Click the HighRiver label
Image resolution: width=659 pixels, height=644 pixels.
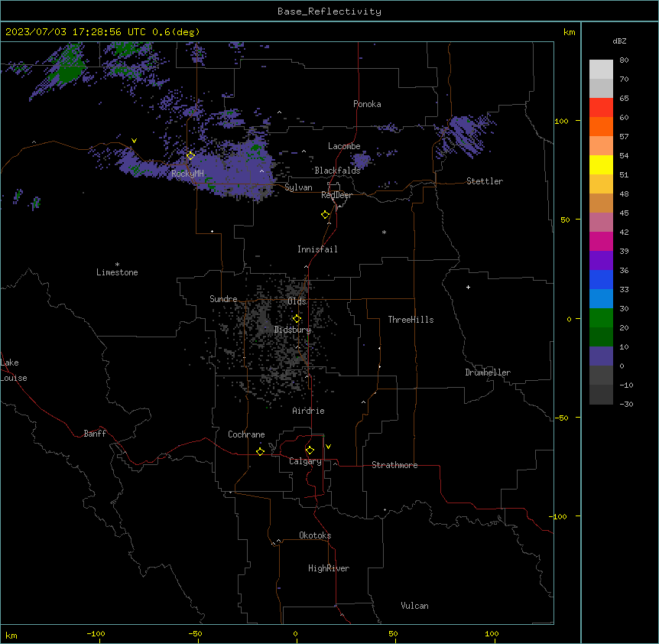click(x=329, y=568)
